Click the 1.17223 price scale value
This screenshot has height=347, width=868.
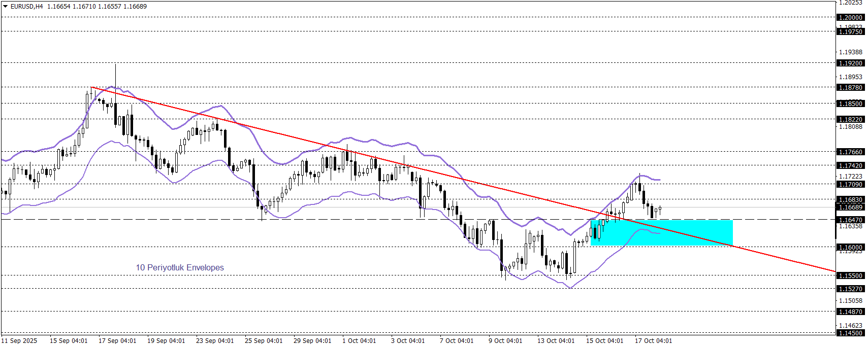(850, 176)
